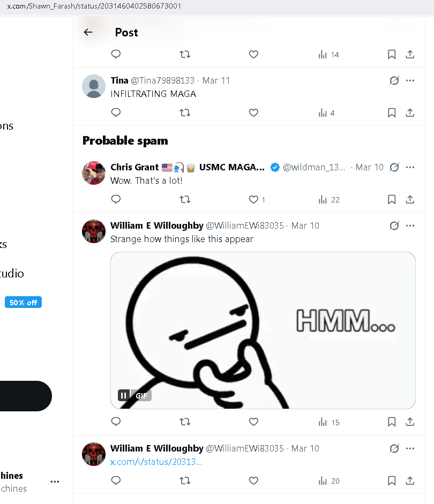Click the back arrow next to Post
This screenshot has width=434, height=504.
click(88, 32)
